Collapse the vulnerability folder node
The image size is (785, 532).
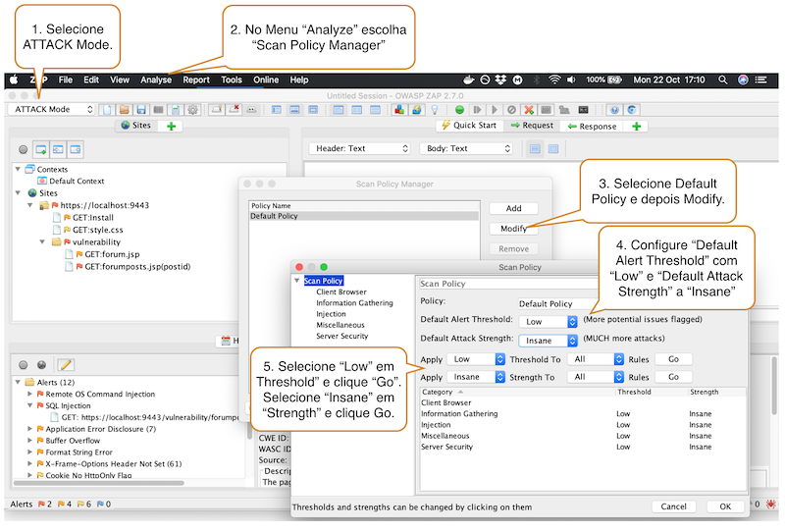[42, 242]
